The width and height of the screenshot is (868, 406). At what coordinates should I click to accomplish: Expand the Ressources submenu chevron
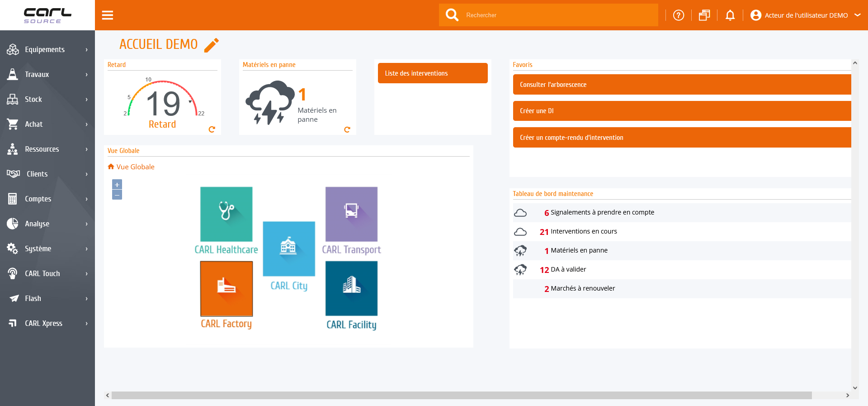[x=87, y=149]
